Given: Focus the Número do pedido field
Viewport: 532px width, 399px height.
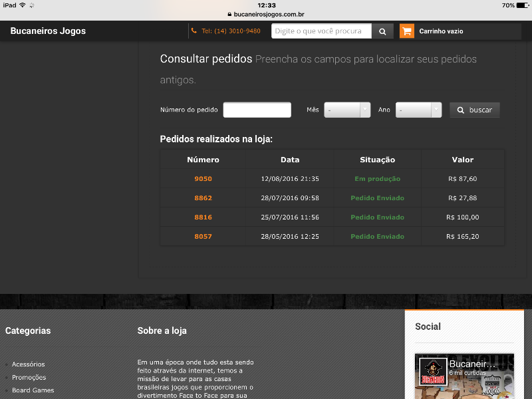Looking at the screenshot, I should (x=257, y=110).
